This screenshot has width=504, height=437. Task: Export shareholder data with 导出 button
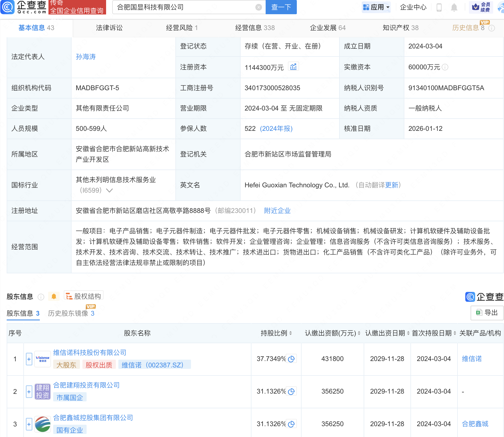[487, 313]
